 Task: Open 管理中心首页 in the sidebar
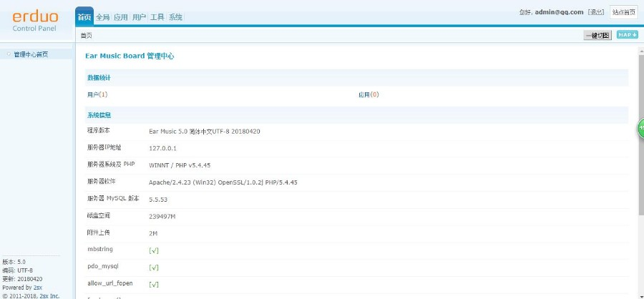click(x=31, y=54)
